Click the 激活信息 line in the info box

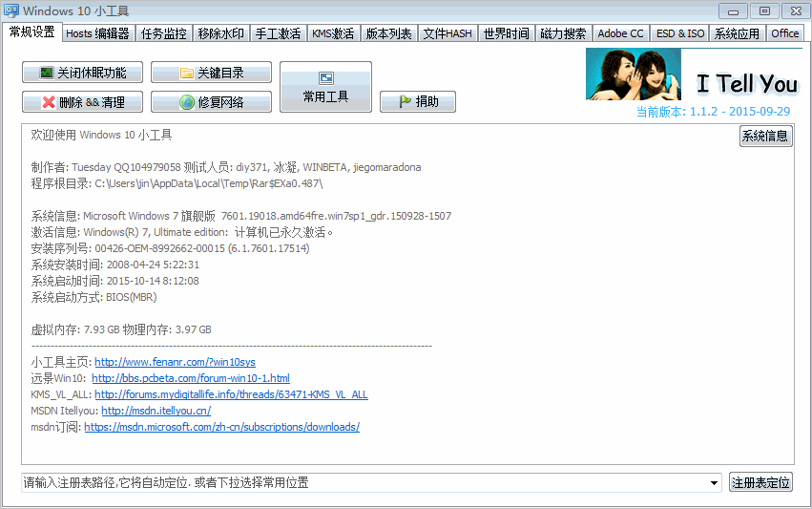tap(181, 232)
